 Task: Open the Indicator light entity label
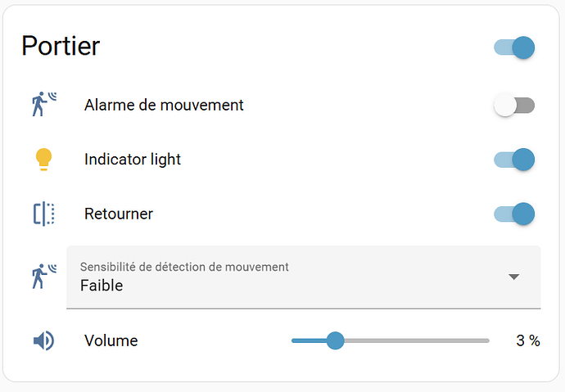click(133, 160)
